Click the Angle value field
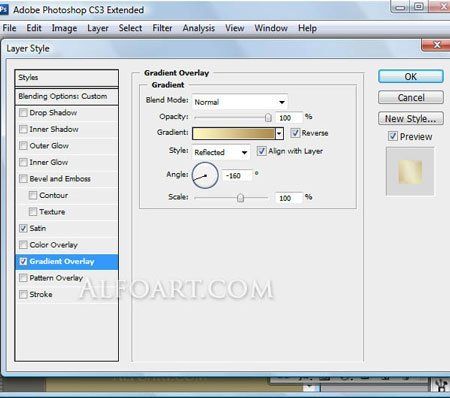 (237, 176)
